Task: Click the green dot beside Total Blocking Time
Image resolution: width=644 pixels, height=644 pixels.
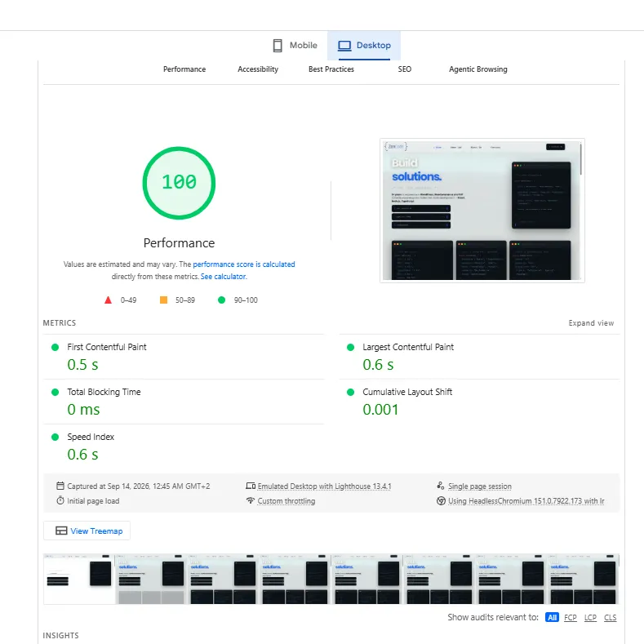Action: (x=55, y=393)
